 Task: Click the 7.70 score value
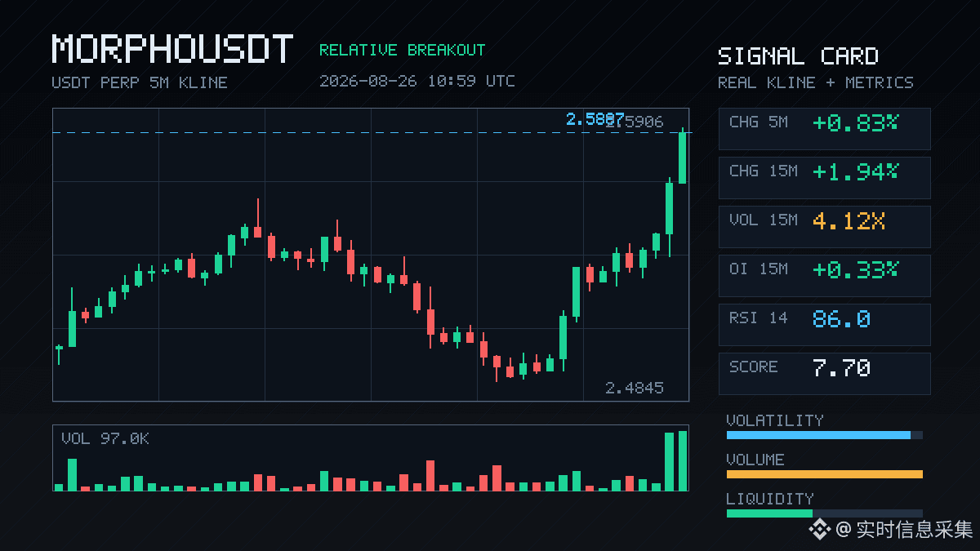click(842, 367)
